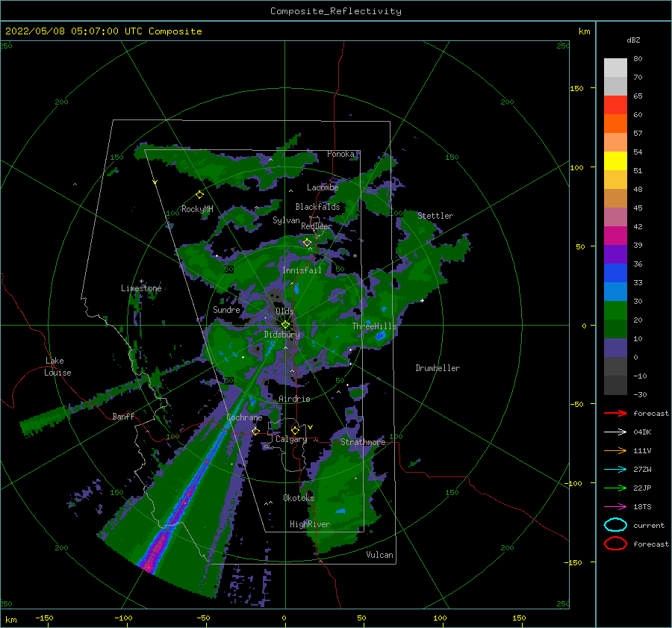Screen dimensions: 672x628
Task: Click the 80 dBZ light gray swatch
Action: click(615, 67)
